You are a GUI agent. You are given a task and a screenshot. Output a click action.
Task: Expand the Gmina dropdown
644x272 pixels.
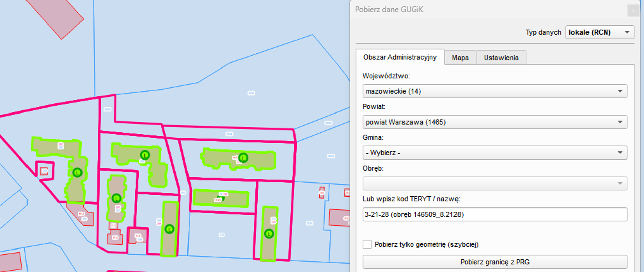tap(494, 153)
